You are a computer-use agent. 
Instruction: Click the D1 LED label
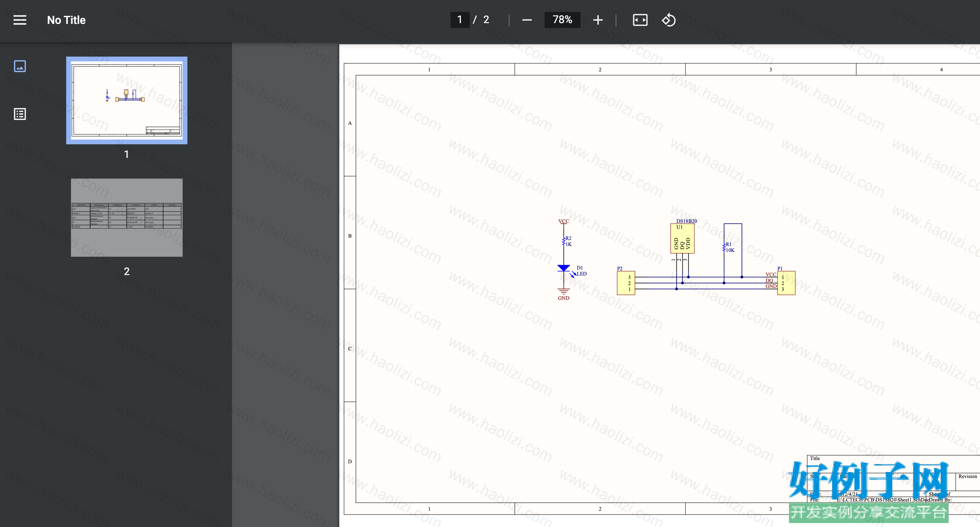click(x=581, y=271)
